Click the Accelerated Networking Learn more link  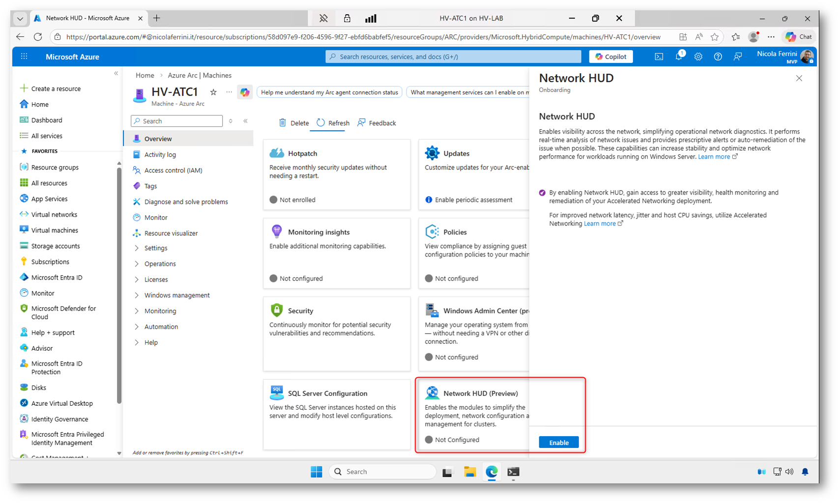click(x=600, y=224)
